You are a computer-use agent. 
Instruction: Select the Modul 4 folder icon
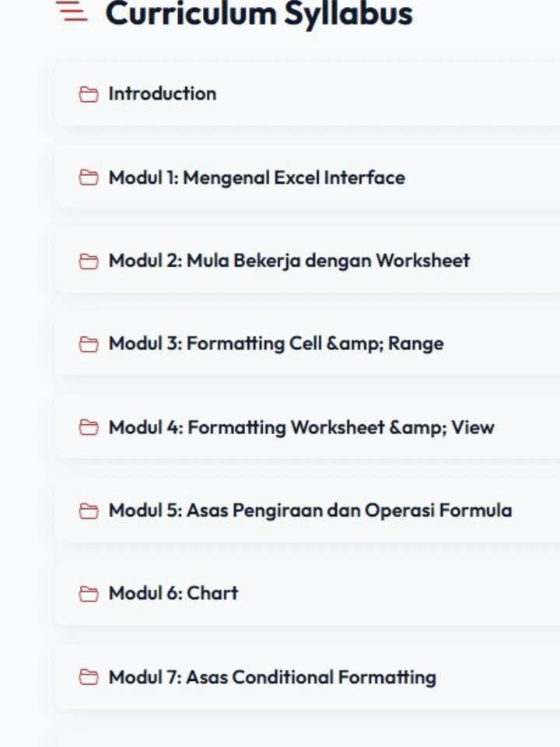click(89, 427)
